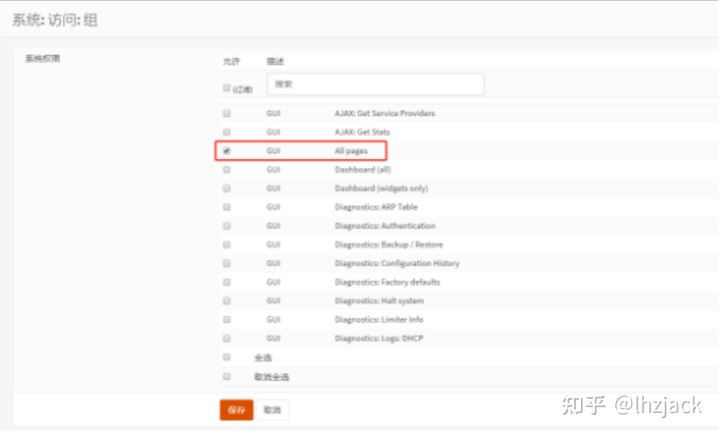Enable the Diagnostics: Limiter Info checkbox
Image resolution: width=720 pixels, height=438 pixels.
(x=226, y=320)
